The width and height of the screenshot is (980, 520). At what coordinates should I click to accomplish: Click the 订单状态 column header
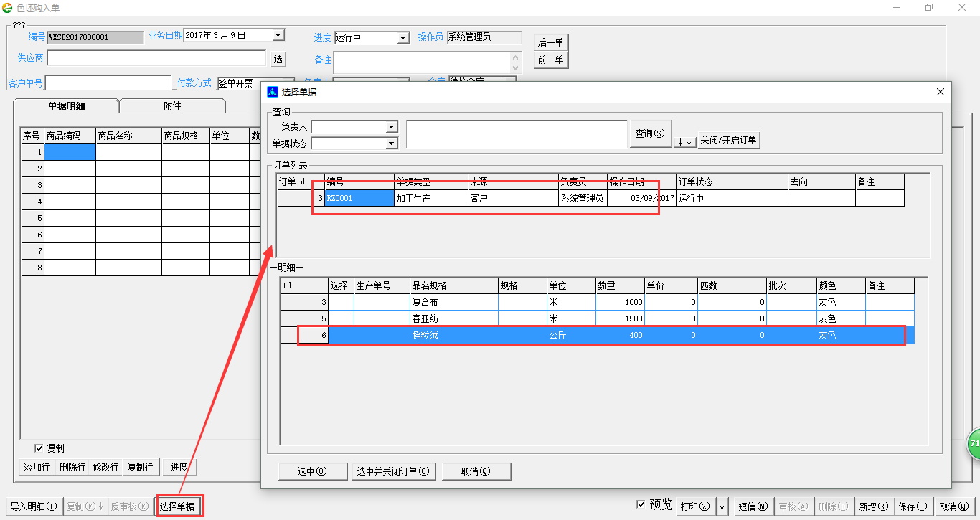click(x=732, y=181)
